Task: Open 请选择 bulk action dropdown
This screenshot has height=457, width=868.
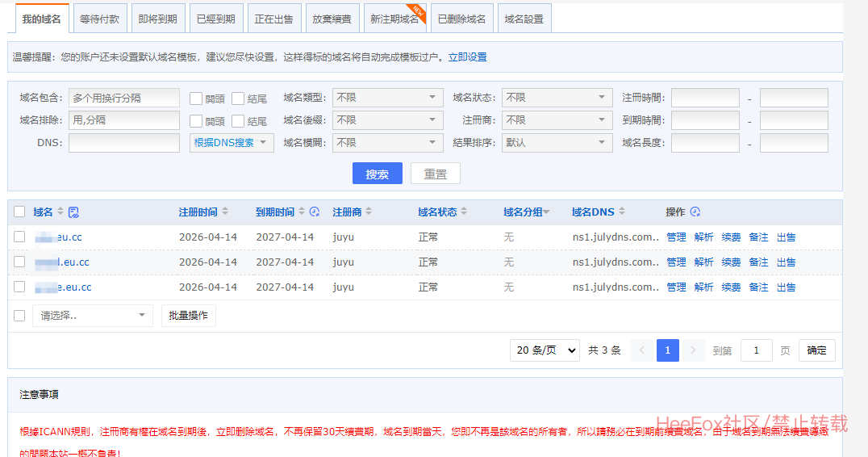Action: click(93, 316)
